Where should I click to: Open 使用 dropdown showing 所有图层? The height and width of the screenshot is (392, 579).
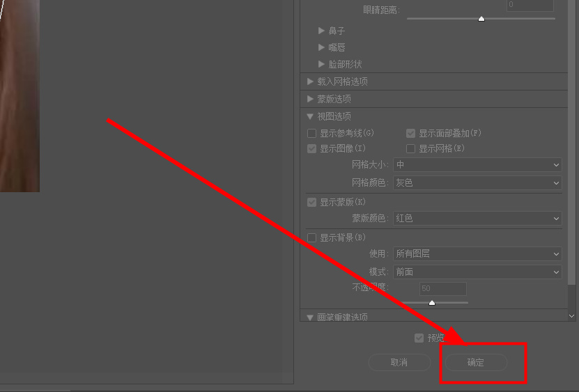[x=477, y=253]
